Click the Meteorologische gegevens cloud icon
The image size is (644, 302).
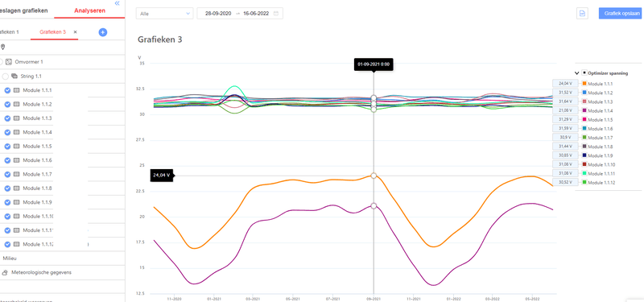[6, 272]
